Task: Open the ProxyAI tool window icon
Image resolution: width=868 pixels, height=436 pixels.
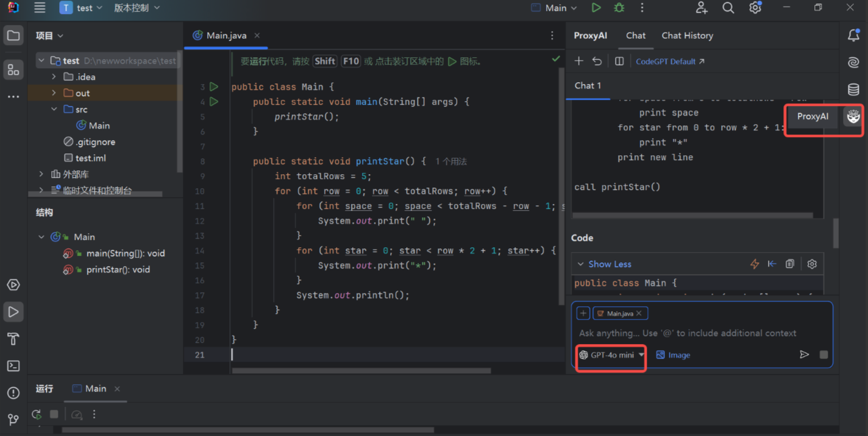Action: [853, 116]
